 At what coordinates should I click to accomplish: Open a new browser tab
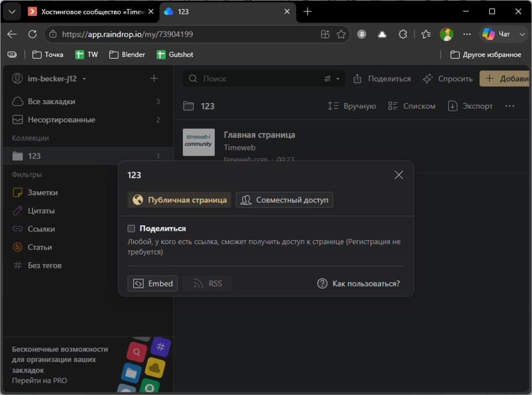tap(308, 12)
